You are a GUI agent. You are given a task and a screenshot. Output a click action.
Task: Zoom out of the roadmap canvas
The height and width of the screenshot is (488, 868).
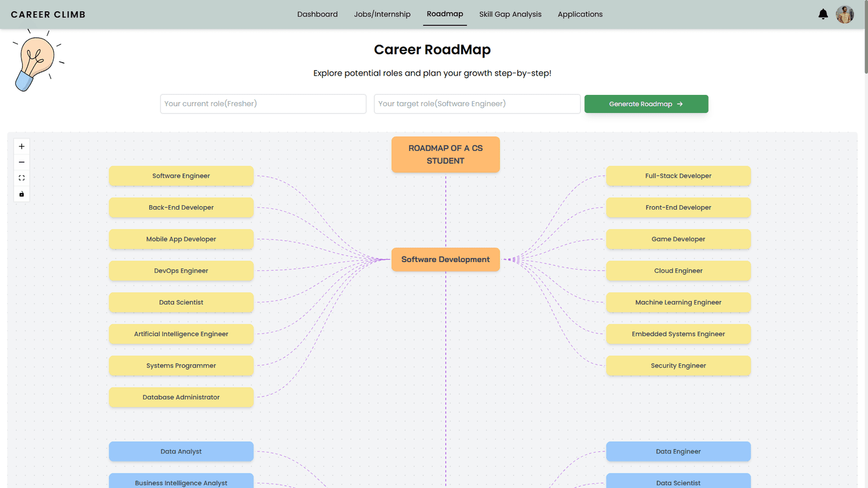(21, 162)
